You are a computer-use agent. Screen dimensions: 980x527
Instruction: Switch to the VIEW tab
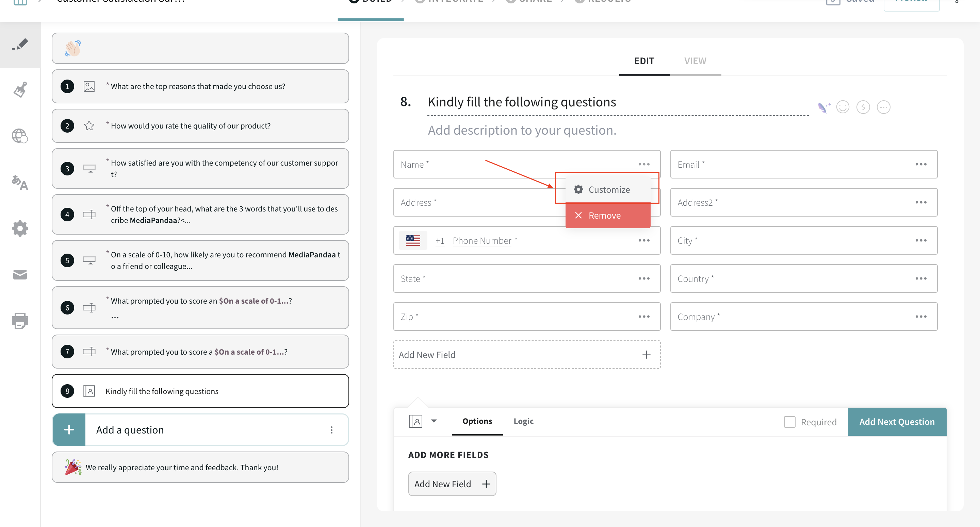tap(695, 61)
